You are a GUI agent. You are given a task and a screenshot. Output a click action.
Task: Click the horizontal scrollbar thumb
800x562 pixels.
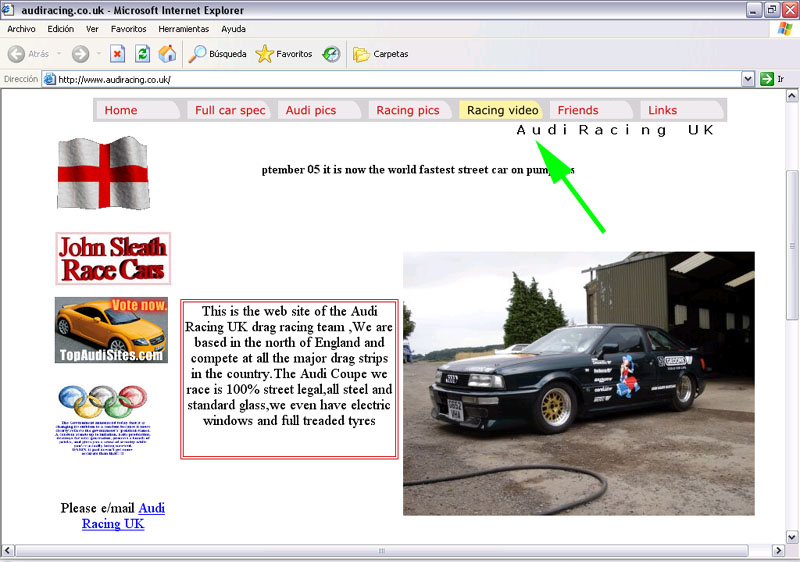pos(382,550)
